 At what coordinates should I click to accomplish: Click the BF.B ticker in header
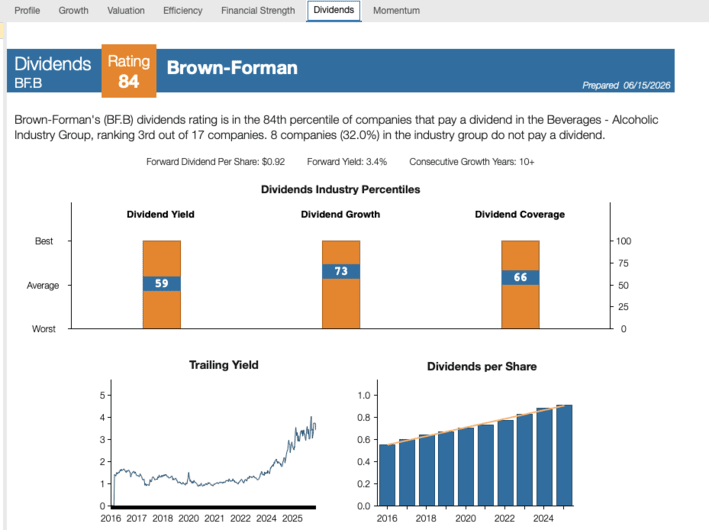click(28, 83)
